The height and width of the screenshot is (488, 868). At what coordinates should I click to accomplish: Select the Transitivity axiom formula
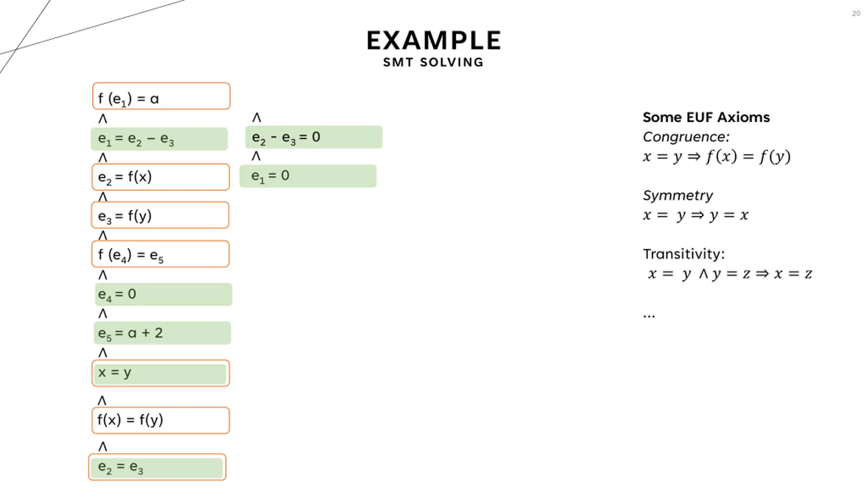pos(730,274)
